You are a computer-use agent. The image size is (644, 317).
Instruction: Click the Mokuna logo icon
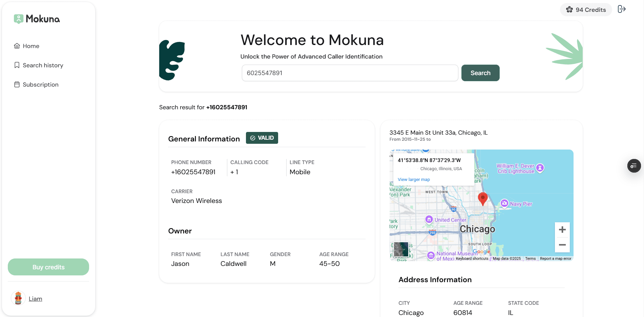18,19
